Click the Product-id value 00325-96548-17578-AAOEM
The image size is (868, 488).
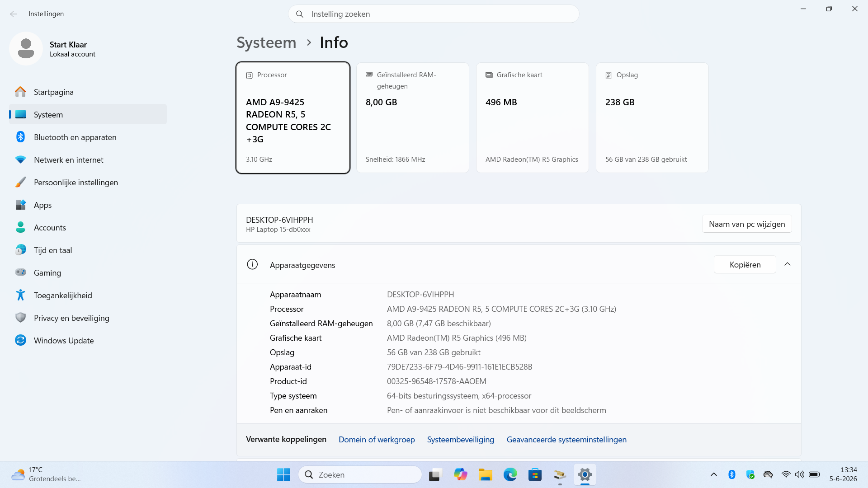click(x=436, y=381)
